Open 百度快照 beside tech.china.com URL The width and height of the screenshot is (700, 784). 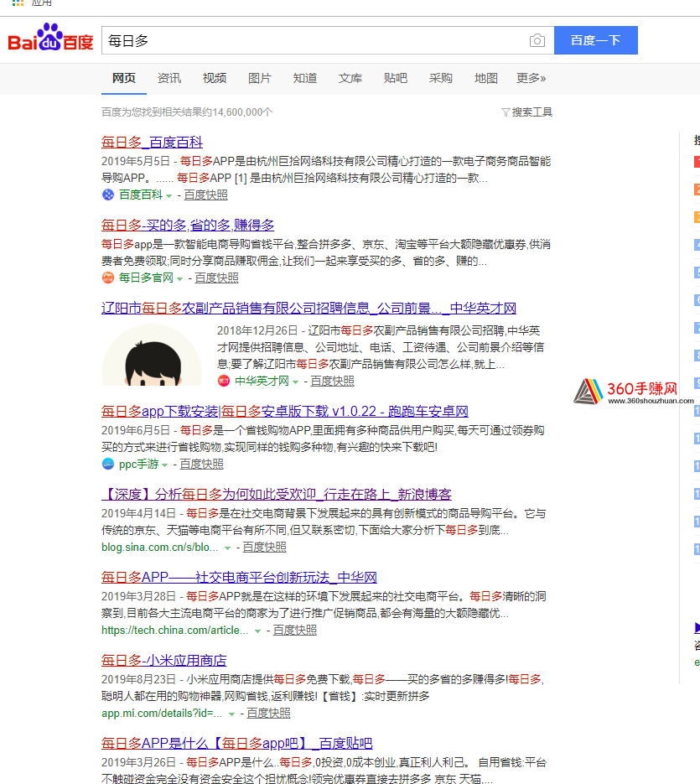pos(295,631)
